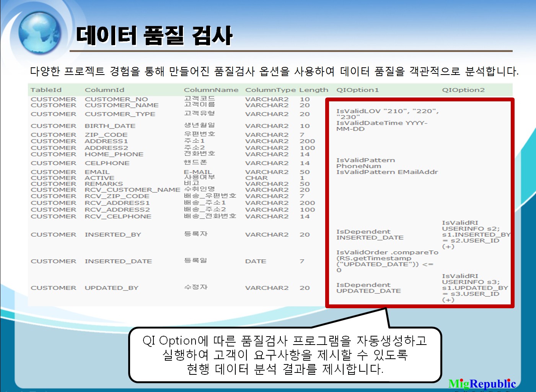Select the CUSTOMER_TYPE cell
Screen dimensions: 536x392
click(120, 114)
